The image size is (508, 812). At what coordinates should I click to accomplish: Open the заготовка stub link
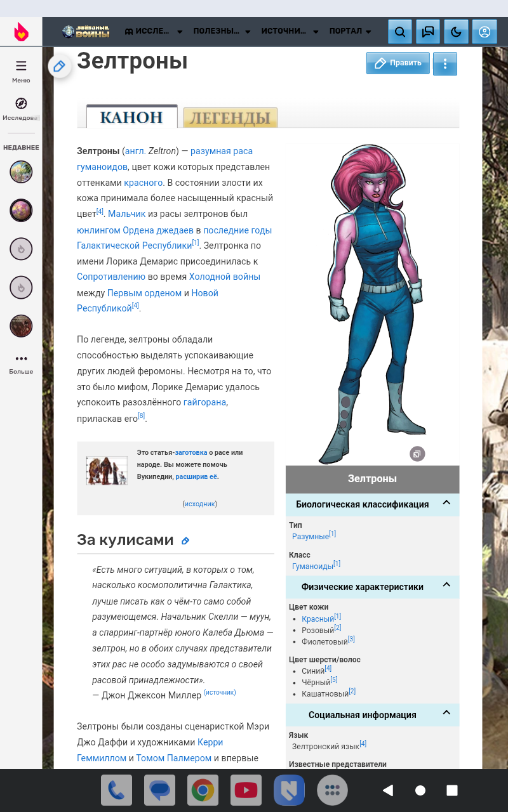click(x=191, y=452)
